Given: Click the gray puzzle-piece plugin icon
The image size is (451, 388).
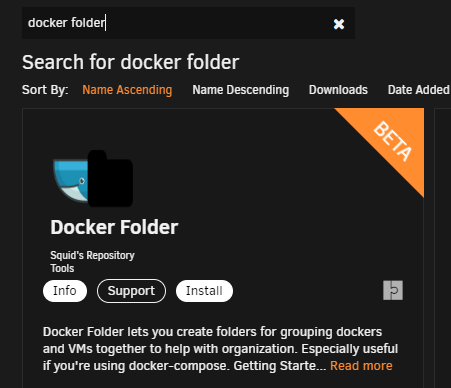Looking at the screenshot, I should pyautogui.click(x=393, y=290).
